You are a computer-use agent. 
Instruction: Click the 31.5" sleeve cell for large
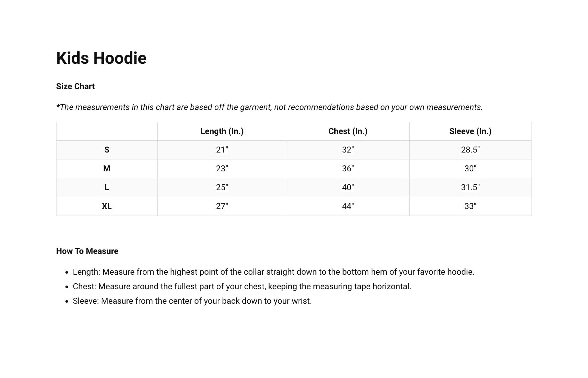click(470, 188)
